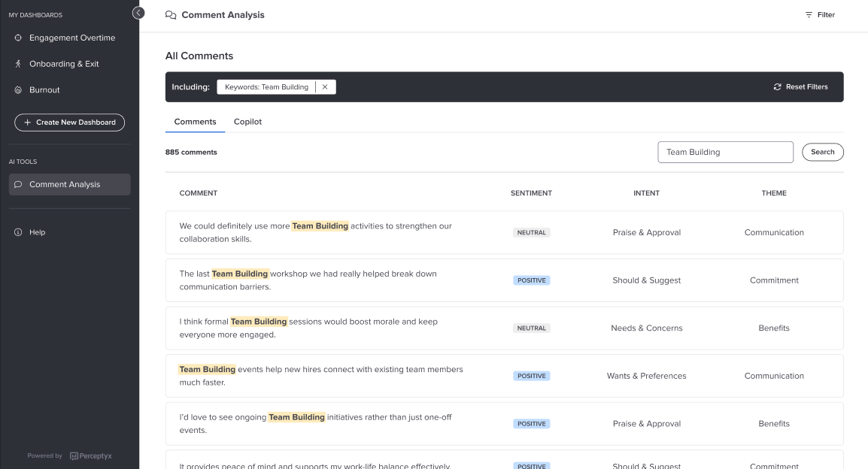Click 'Benefits' theme in boost morale row

click(774, 328)
